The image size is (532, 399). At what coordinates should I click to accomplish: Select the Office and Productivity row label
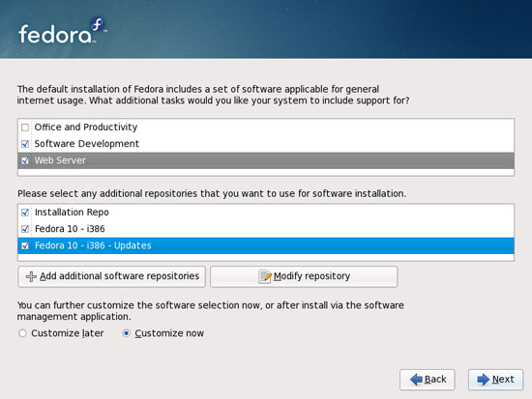click(x=86, y=128)
